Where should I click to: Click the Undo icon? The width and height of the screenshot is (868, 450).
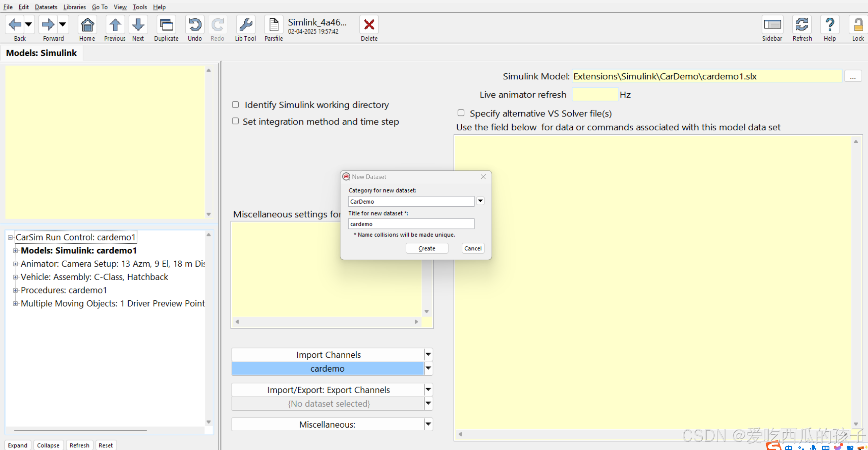[x=195, y=25]
